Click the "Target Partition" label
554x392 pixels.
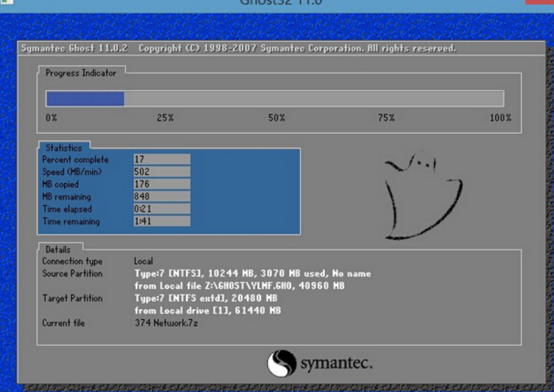tap(72, 299)
